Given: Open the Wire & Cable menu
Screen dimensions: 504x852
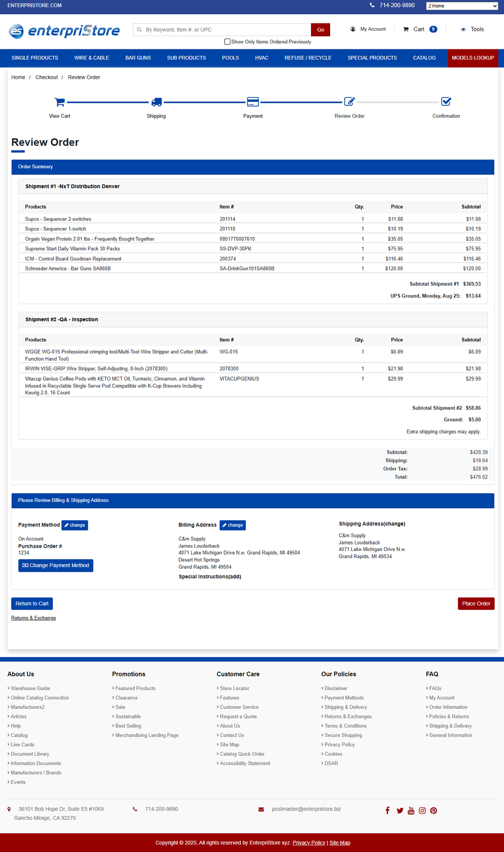Looking at the screenshot, I should [92, 58].
